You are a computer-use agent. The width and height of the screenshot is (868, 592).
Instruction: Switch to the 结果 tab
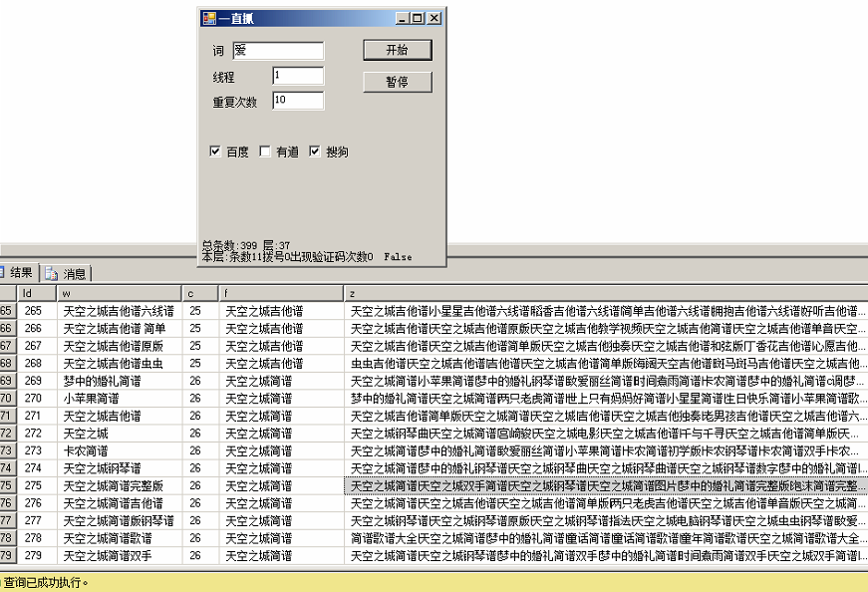tap(18, 272)
